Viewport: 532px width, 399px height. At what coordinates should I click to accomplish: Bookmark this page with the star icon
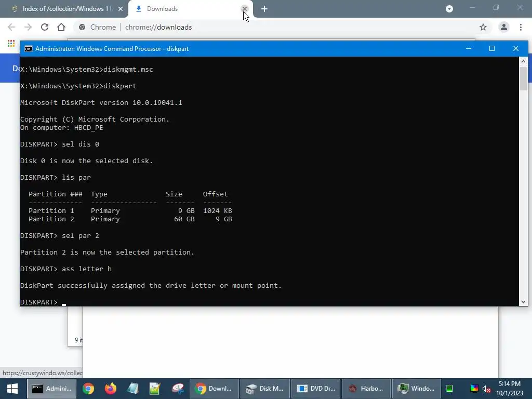coord(483,27)
